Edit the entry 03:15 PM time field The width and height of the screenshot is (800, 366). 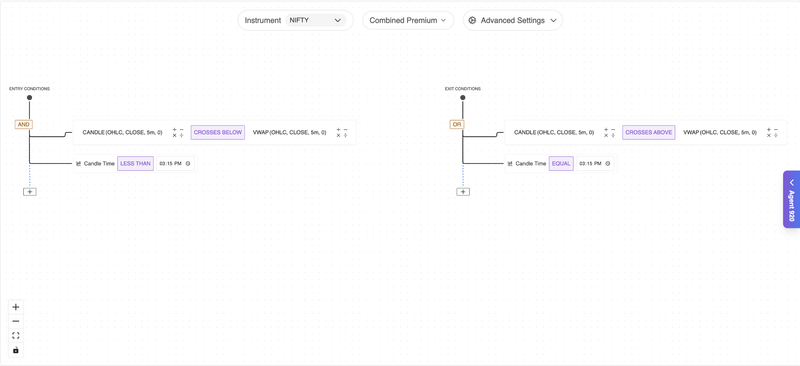pyautogui.click(x=174, y=163)
